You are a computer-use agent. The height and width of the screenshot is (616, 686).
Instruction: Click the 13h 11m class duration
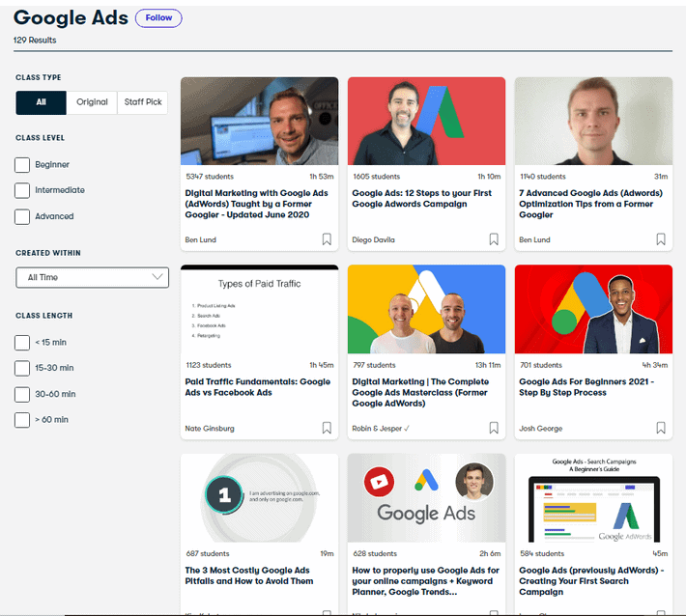pos(488,365)
